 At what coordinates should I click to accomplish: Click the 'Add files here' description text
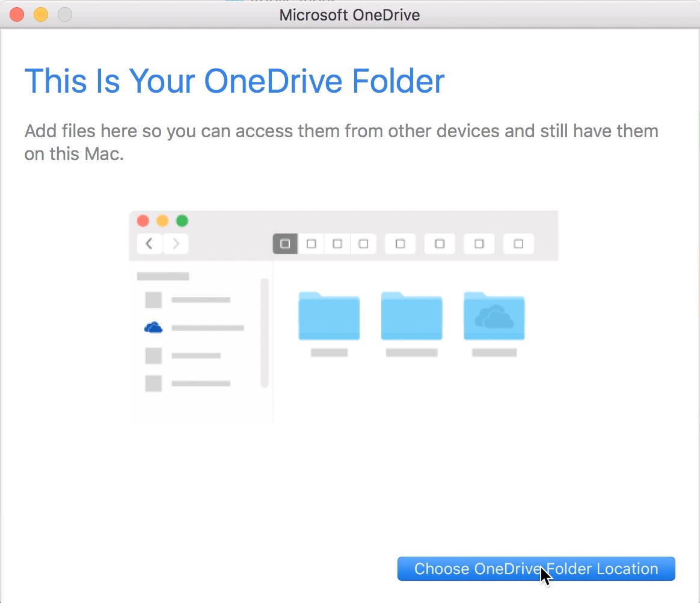(341, 142)
